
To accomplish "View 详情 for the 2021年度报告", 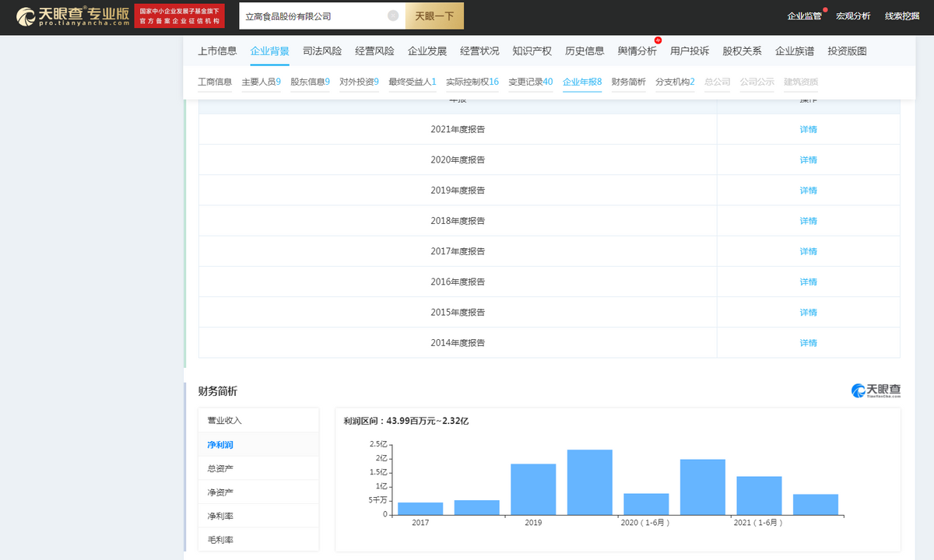I will 808,130.
